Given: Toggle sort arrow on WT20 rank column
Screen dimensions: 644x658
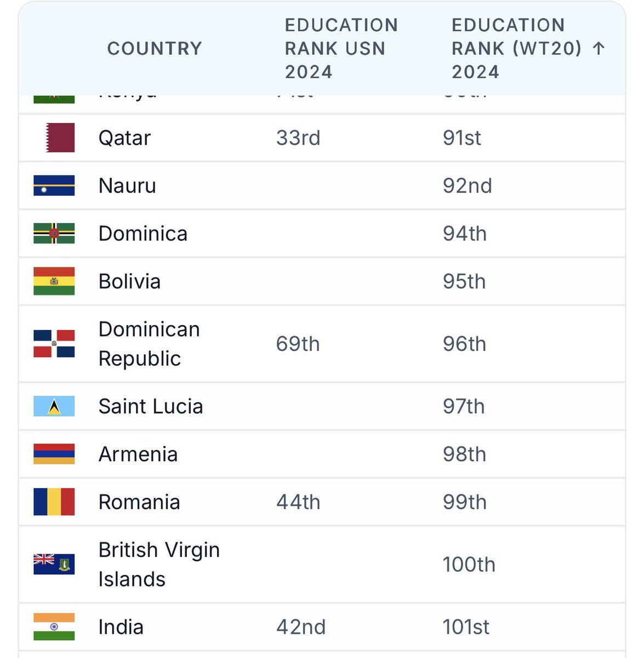Looking at the screenshot, I should pyautogui.click(x=599, y=48).
